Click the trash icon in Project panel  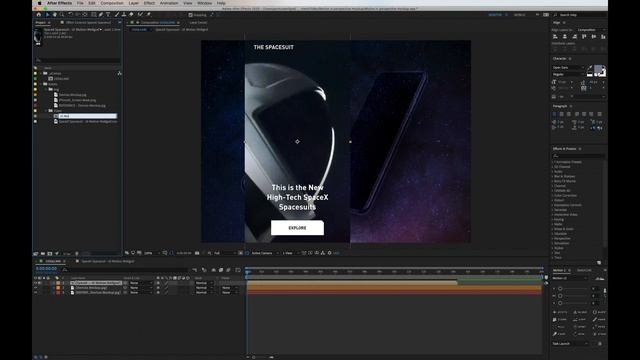[x=77, y=253]
